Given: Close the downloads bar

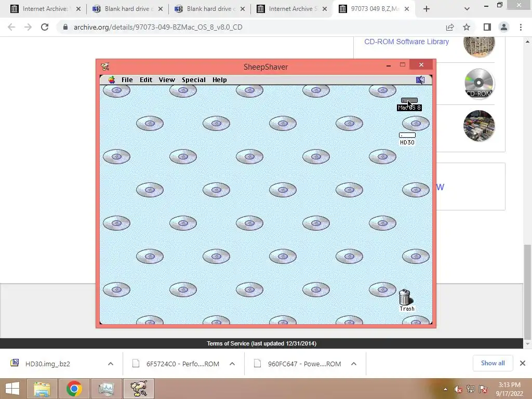Looking at the screenshot, I should [x=523, y=363].
